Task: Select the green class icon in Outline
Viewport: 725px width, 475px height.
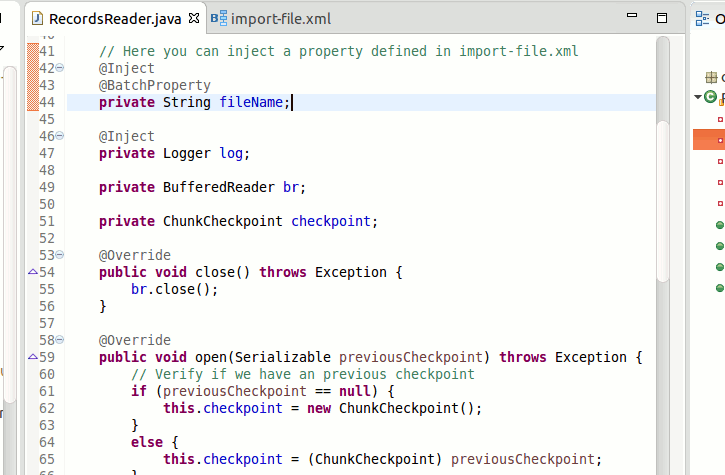Action: pos(711,97)
